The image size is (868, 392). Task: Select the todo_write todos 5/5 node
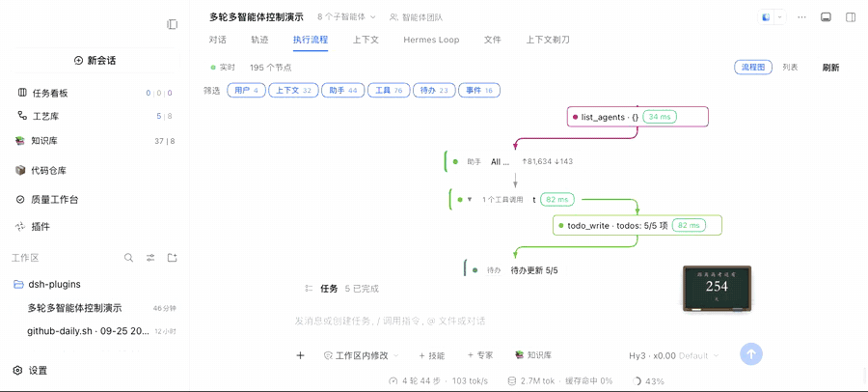(637, 225)
